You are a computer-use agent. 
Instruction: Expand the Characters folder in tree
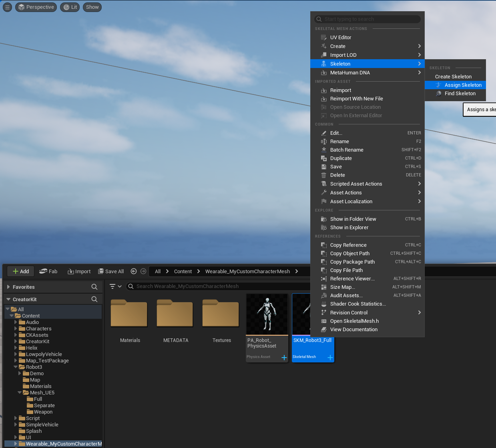coord(16,328)
